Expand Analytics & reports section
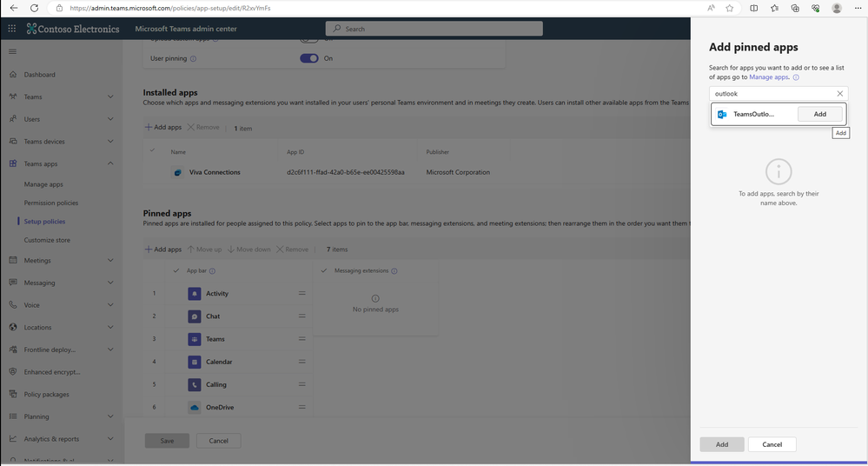 pyautogui.click(x=110, y=439)
